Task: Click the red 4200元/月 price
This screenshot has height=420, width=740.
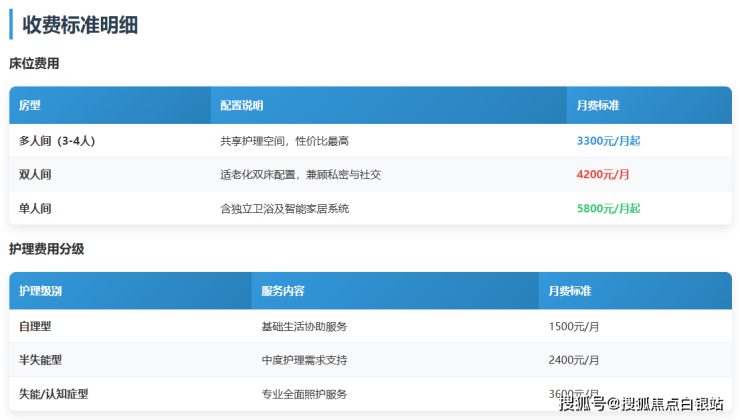Action: (x=603, y=175)
